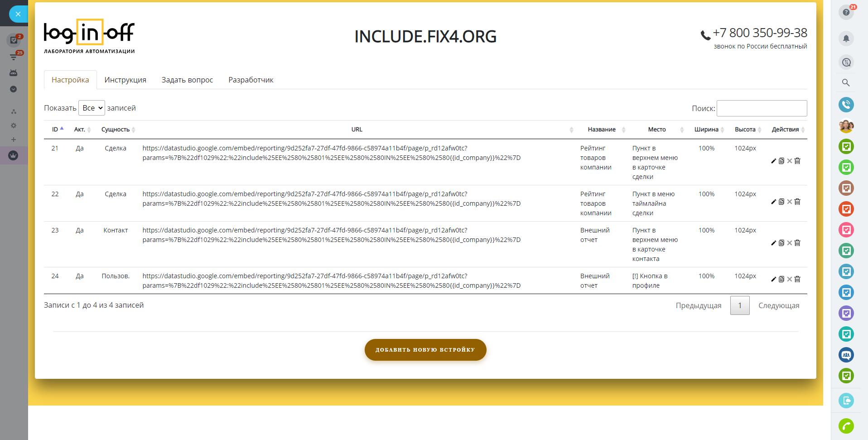The height and width of the screenshot is (440, 868).
Task: Click the Добавить новую встройку button
Action: click(425, 350)
